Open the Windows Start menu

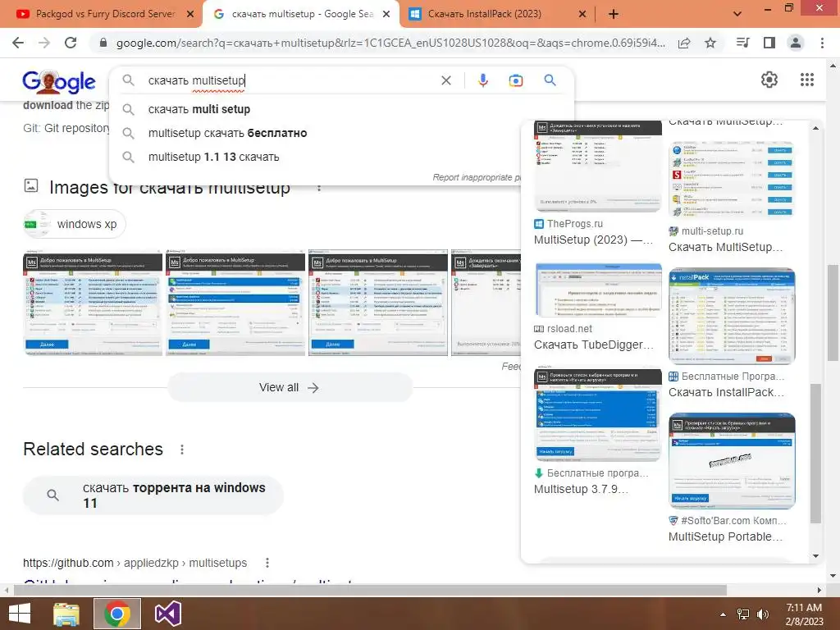(20, 614)
